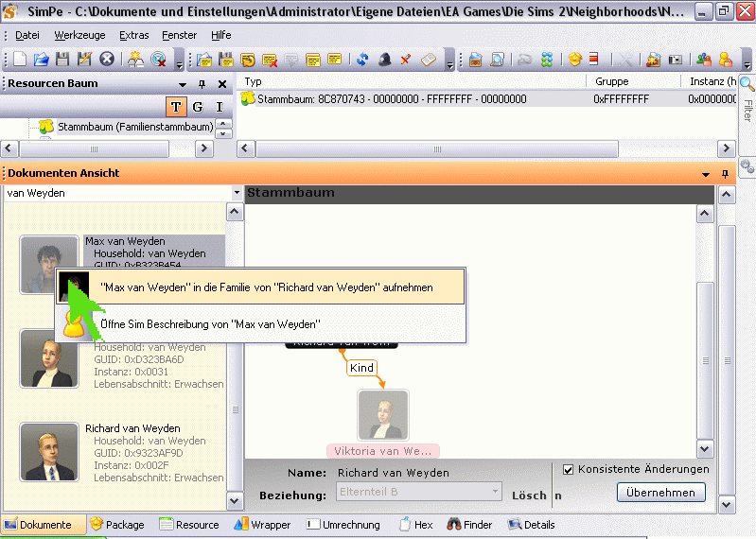This screenshot has height=539, width=756.
Task: Pin the Resourcen Baum panel
Action: [x=202, y=84]
